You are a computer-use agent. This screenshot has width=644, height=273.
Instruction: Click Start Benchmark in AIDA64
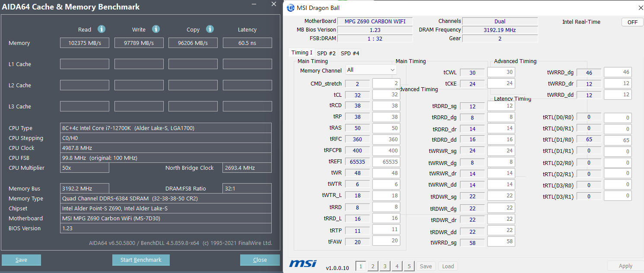pos(141,260)
